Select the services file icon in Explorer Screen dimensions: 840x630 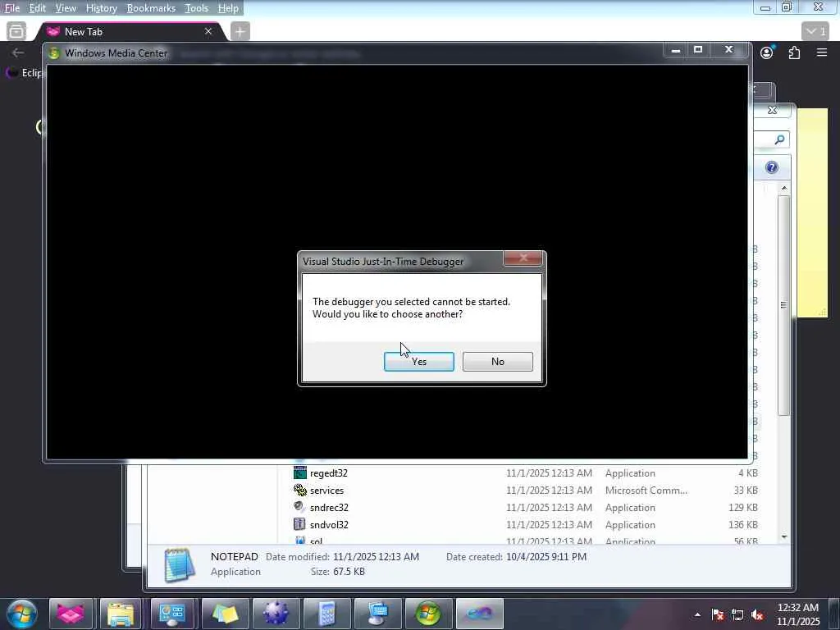(x=300, y=491)
